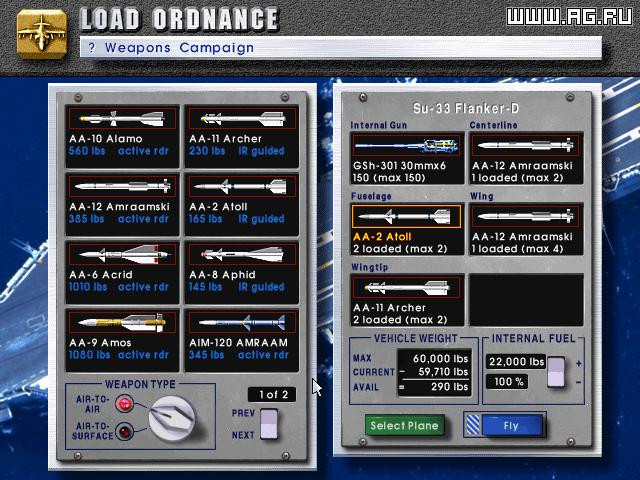Image resolution: width=640 pixels, height=480 pixels.
Task: Click '1010 lbs' under AA-6 Acrid
Action: pyautogui.click(x=88, y=287)
